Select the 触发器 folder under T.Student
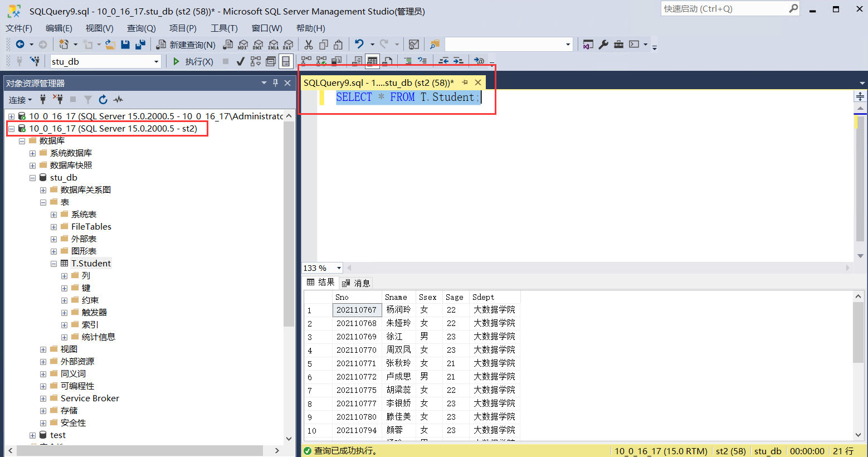868x457 pixels. 94,313
